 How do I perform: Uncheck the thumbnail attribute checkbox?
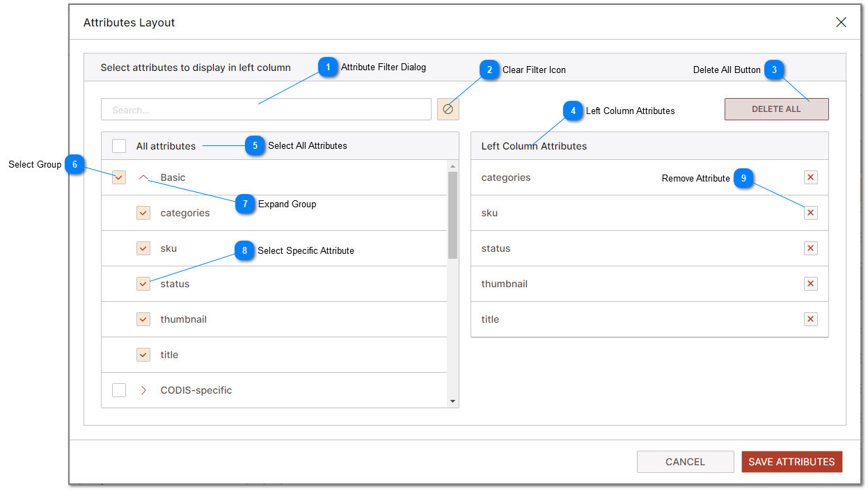(x=143, y=319)
